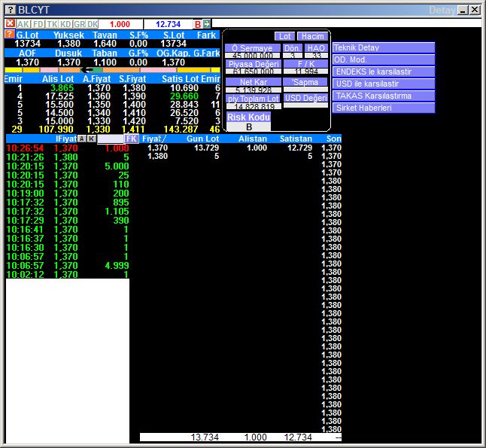The image size is (486, 448).
Task: Click the red B indicator in the toolbar
Action: coord(198,24)
